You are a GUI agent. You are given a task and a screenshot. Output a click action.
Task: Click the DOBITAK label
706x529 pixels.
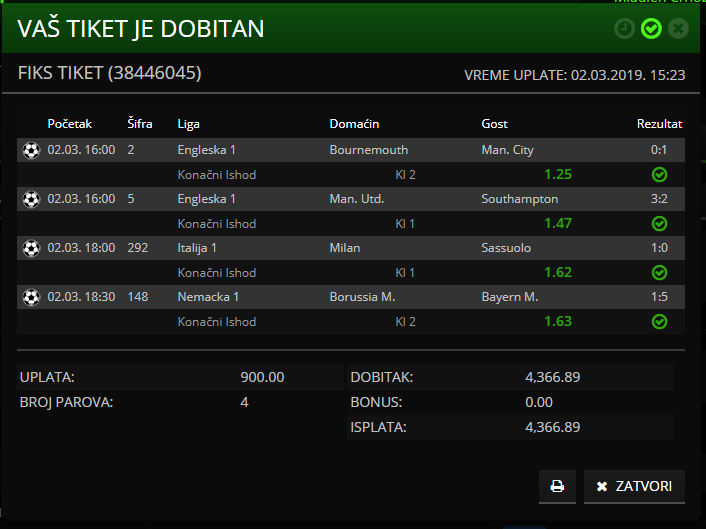pyautogui.click(x=381, y=377)
